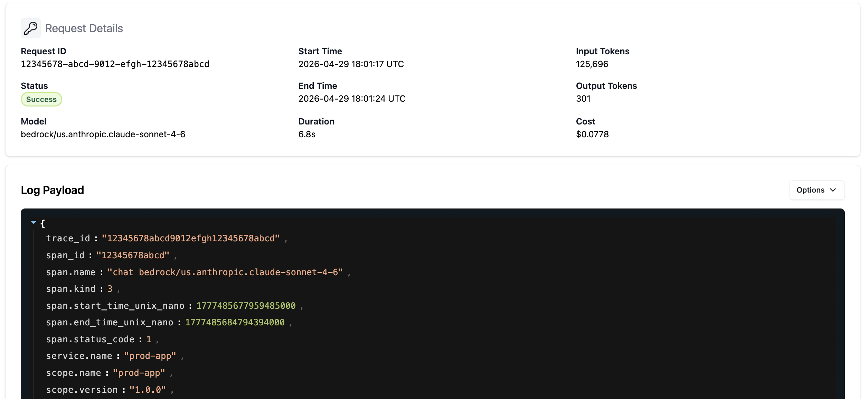Open the Options dropdown

(x=817, y=190)
